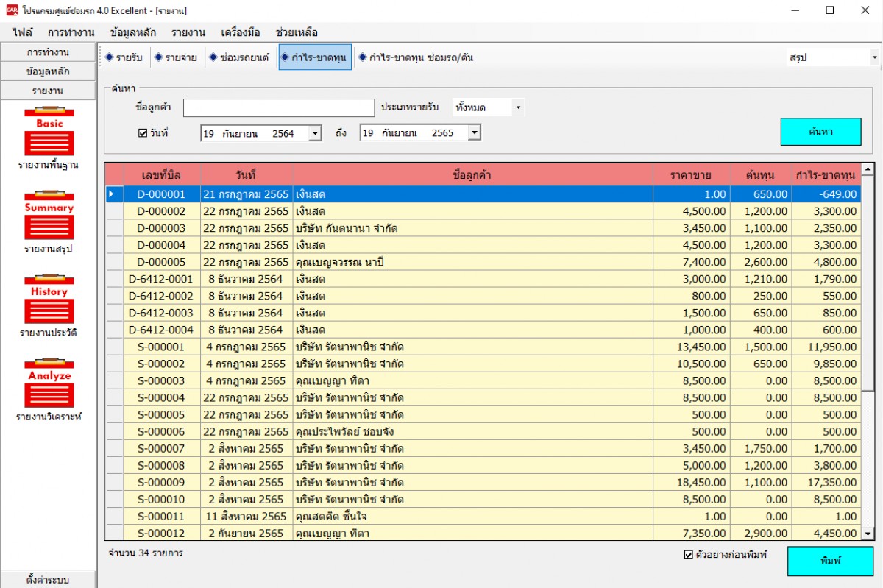
Task: Expand the สรุป dropdown at top right
Action: 874,57
